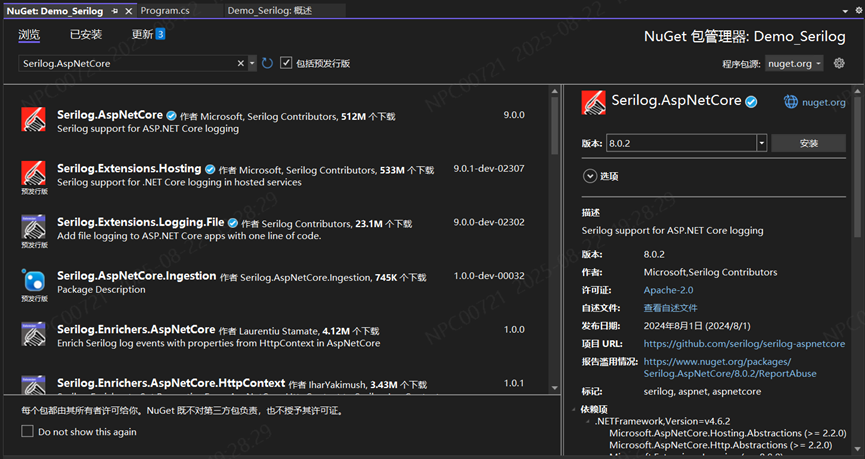This screenshot has height=459, width=865.
Task: Open the ReportAbuse nuget.org link
Action: pos(730,367)
